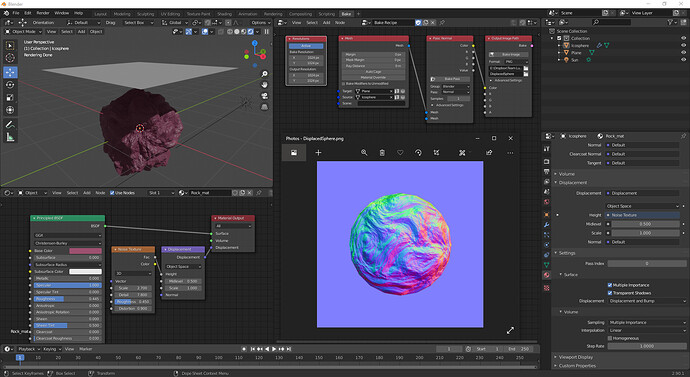Activate the Transform tool
This screenshot has width=690, height=377.
point(10,110)
